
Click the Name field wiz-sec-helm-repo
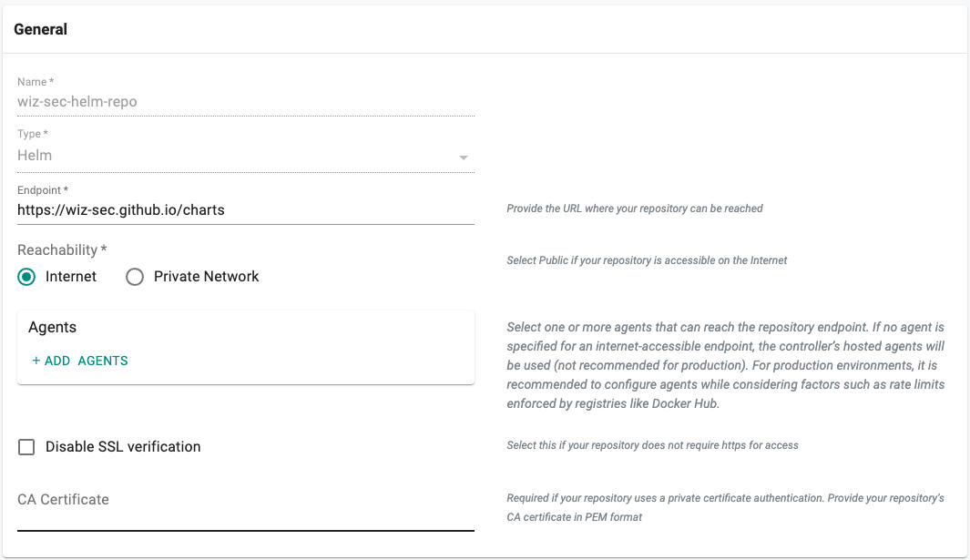click(245, 102)
